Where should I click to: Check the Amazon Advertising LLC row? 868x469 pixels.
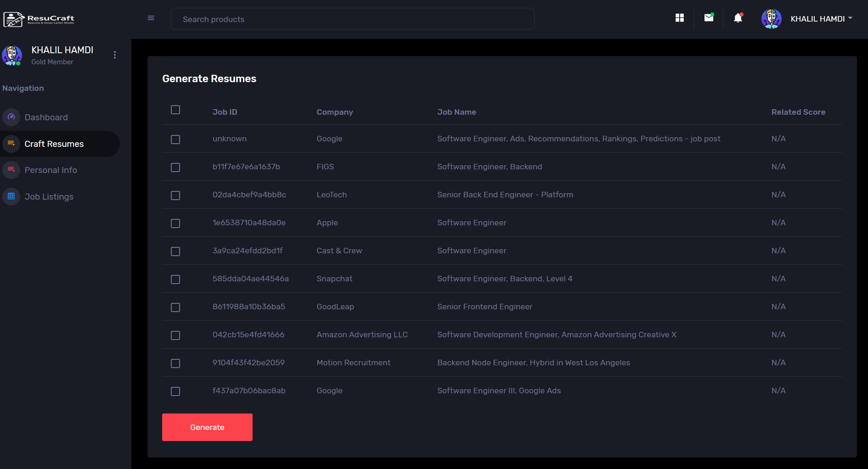[175, 335]
